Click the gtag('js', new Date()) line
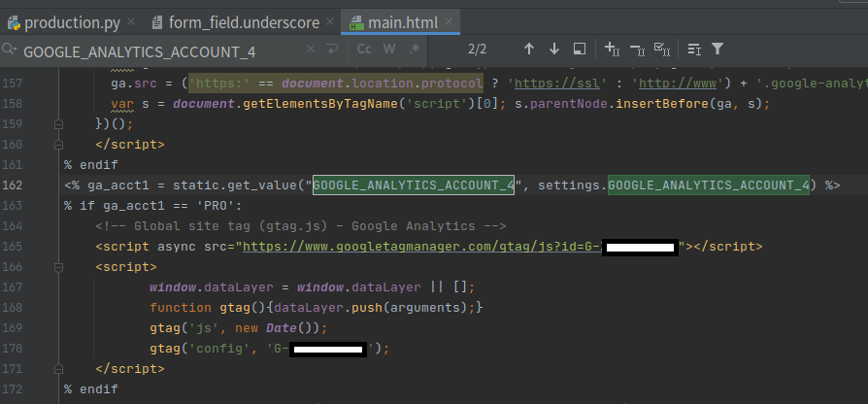Image resolution: width=868 pixels, height=404 pixels. click(x=239, y=328)
